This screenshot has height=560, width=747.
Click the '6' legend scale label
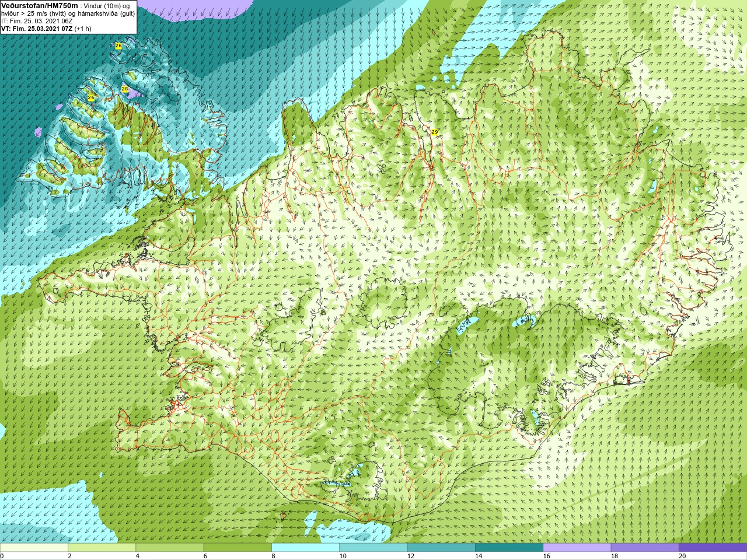205,556
